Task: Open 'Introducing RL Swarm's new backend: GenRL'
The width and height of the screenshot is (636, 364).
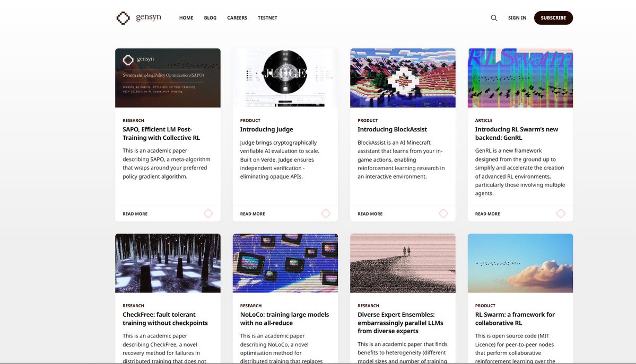Action: tap(516, 134)
